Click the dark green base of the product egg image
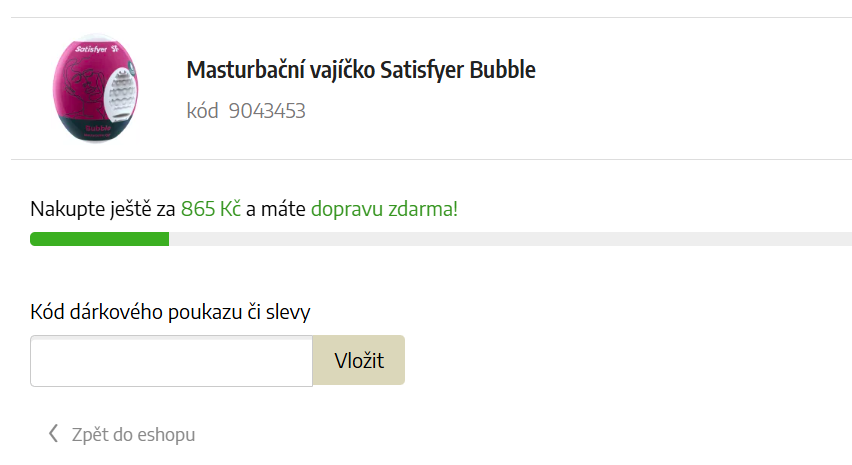Image resolution: width=852 pixels, height=465 pixels. 95,131
